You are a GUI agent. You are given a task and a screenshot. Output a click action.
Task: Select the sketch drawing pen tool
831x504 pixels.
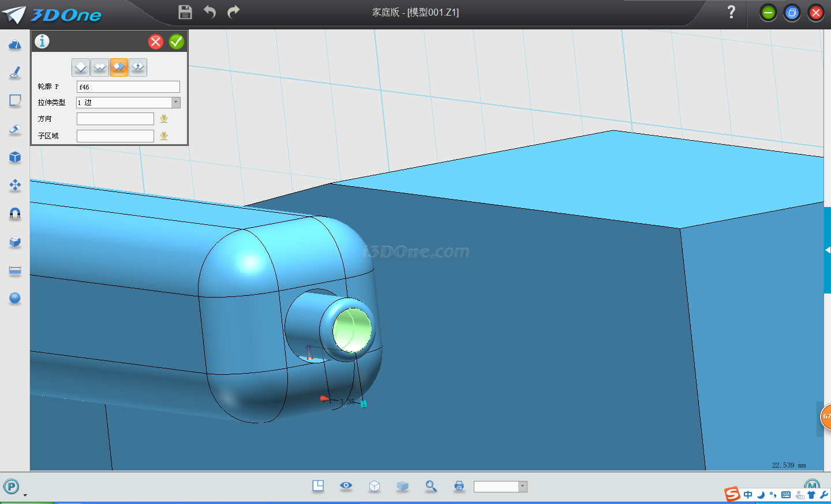[x=15, y=73]
